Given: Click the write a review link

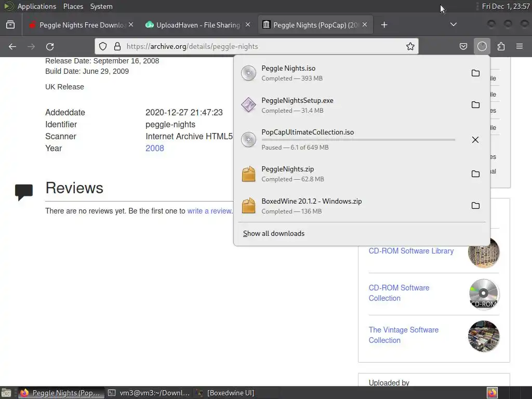Looking at the screenshot, I should click(209, 211).
